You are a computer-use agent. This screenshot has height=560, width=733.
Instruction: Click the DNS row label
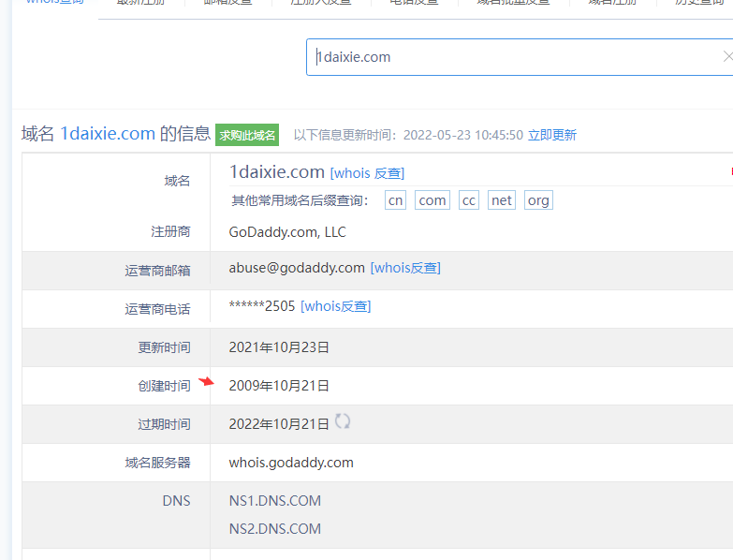(176, 501)
